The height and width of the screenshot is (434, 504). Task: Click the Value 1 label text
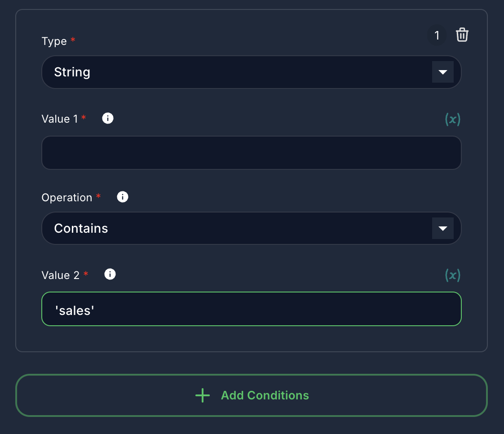(60, 119)
